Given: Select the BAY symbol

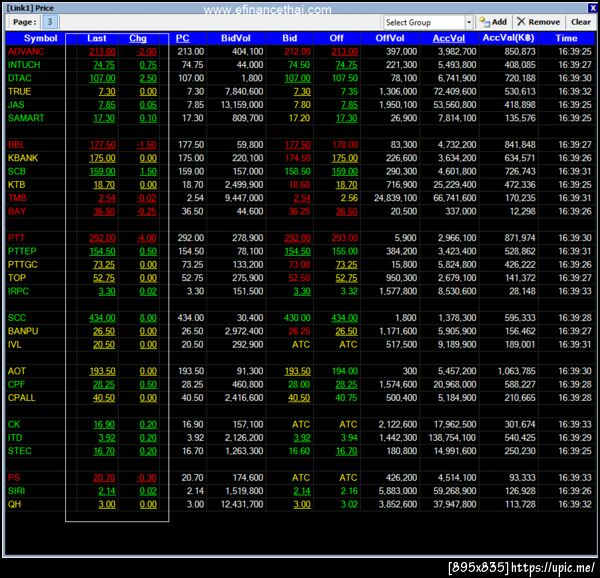Looking at the screenshot, I should (x=16, y=211).
